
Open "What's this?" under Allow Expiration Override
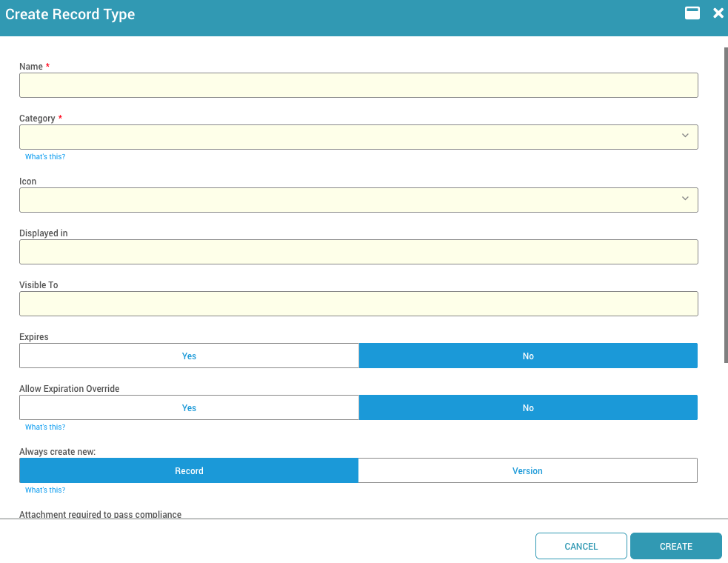point(45,427)
